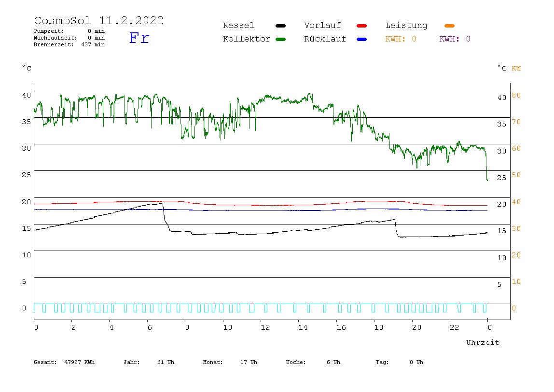
Task: Click the "Uhrzeit" x-axis label
Action: (483, 342)
